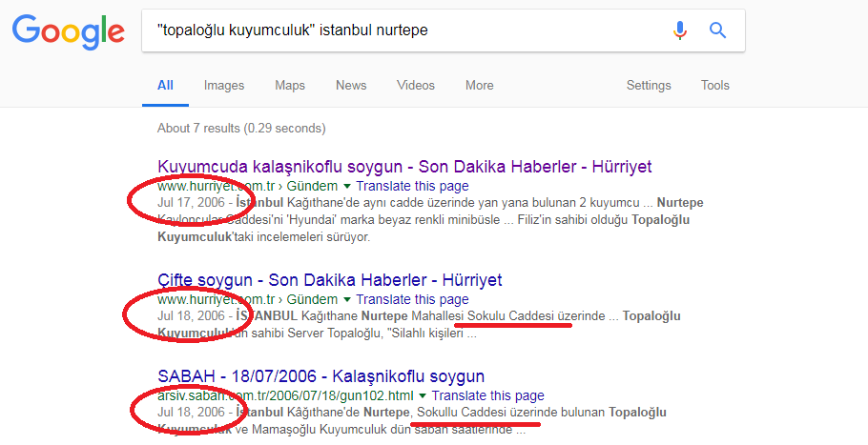
Task: Open 'SABAH - 18/07/2006 - Kalaşnikoflu soygun' result
Action: click(x=321, y=376)
